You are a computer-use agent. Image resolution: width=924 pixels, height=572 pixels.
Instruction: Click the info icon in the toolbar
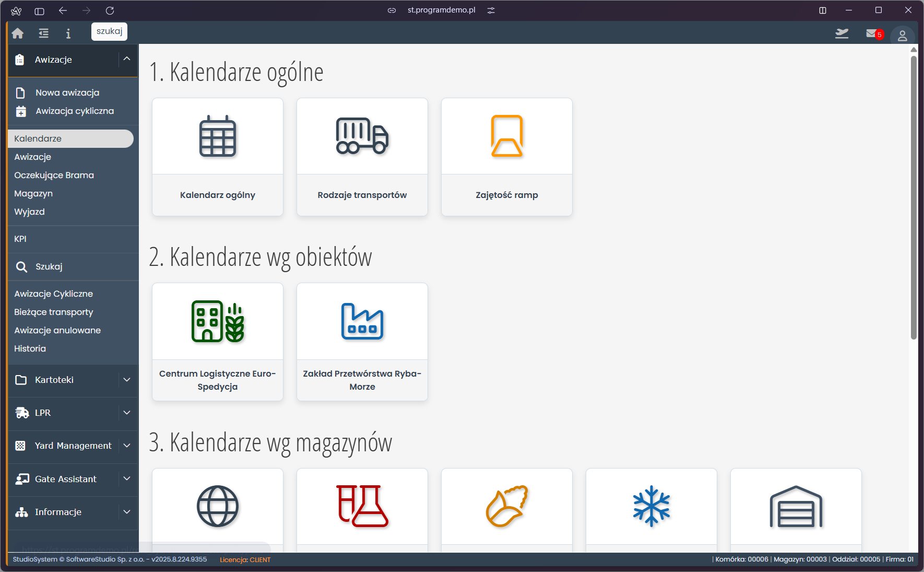(68, 33)
